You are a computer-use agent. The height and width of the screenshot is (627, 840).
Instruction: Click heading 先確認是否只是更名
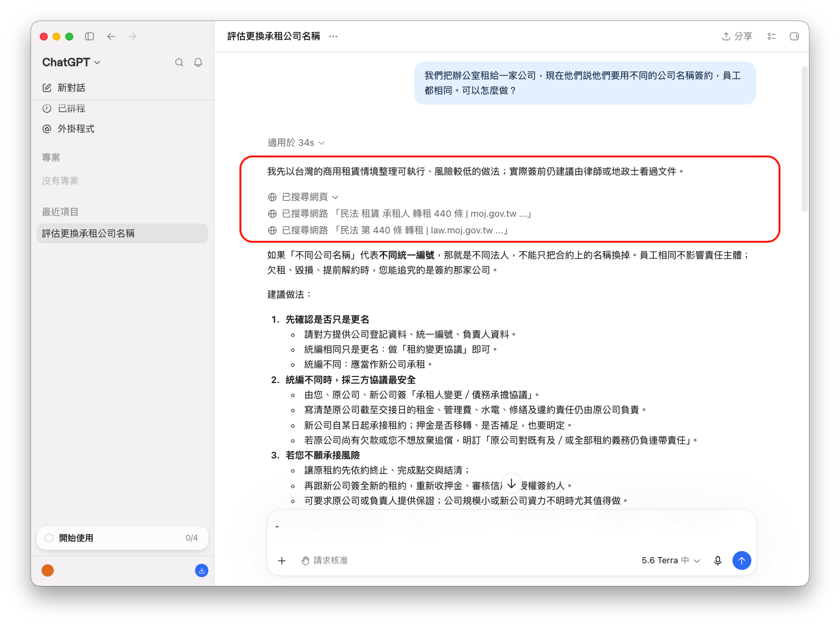tap(327, 319)
